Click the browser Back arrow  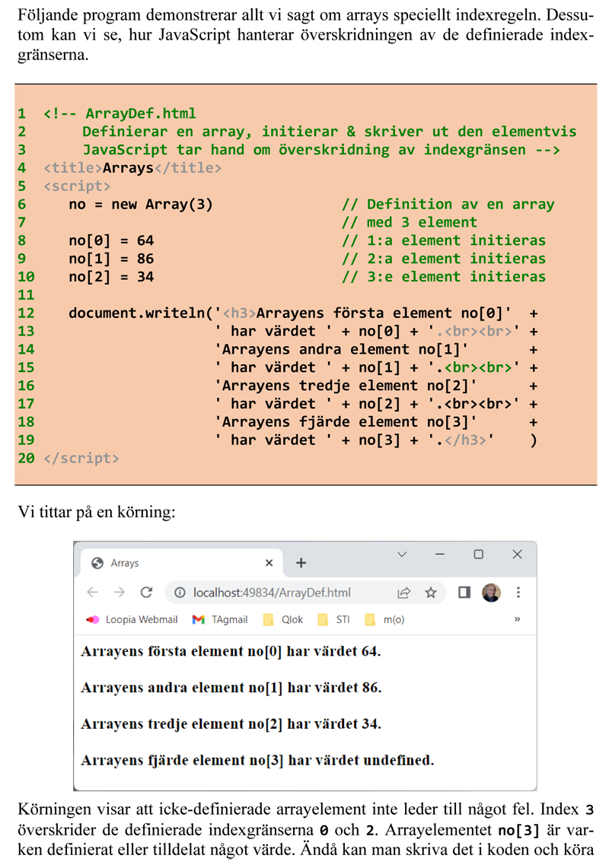click(x=92, y=593)
